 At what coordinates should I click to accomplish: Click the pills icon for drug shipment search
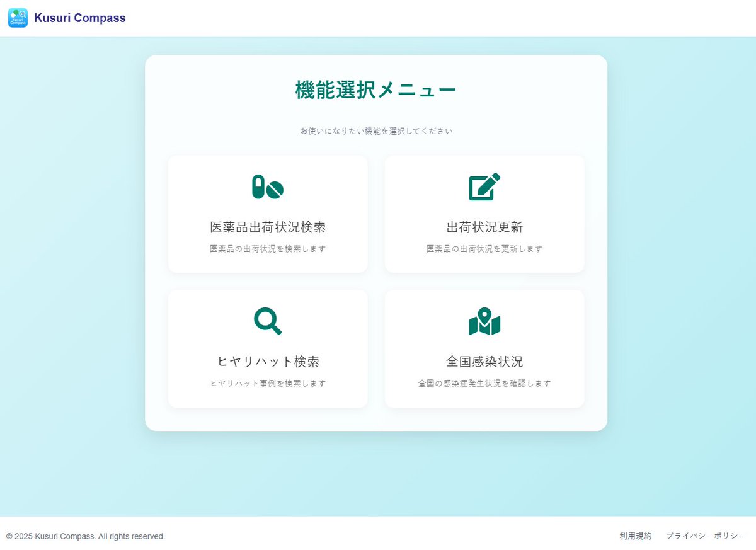tap(268, 187)
